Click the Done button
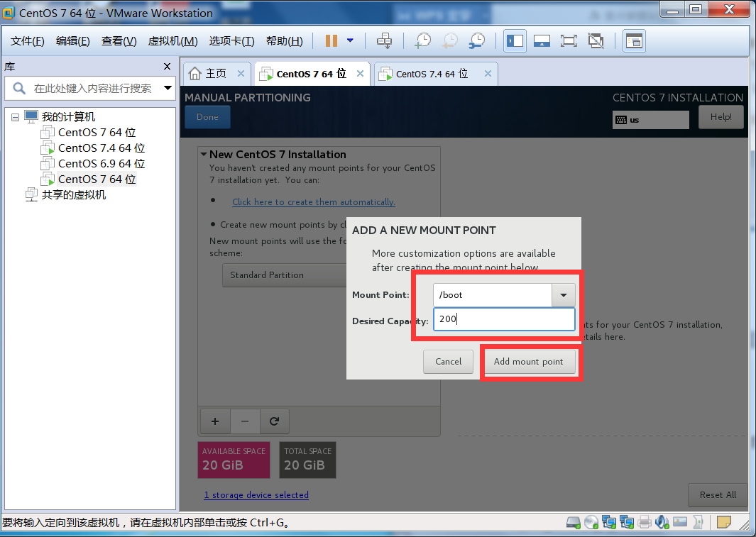The image size is (756, 537). pyautogui.click(x=207, y=117)
